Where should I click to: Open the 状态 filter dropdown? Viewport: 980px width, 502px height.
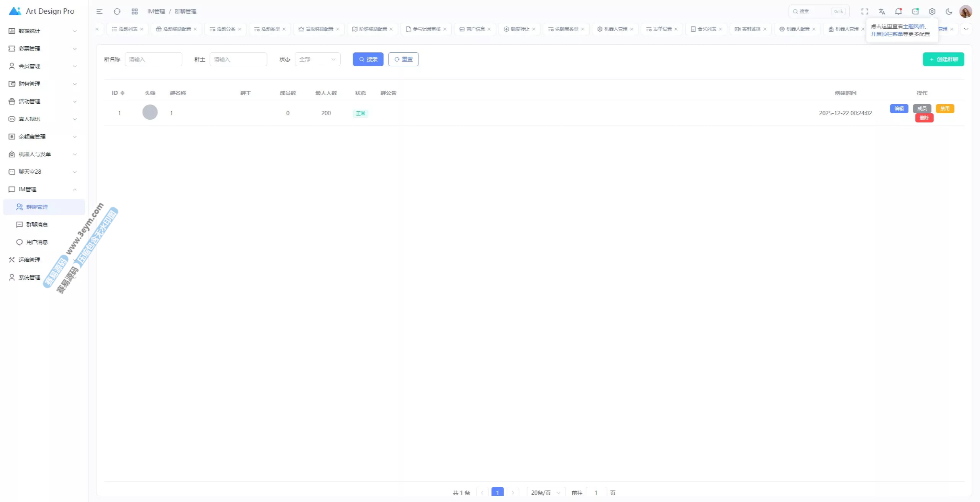pos(317,59)
